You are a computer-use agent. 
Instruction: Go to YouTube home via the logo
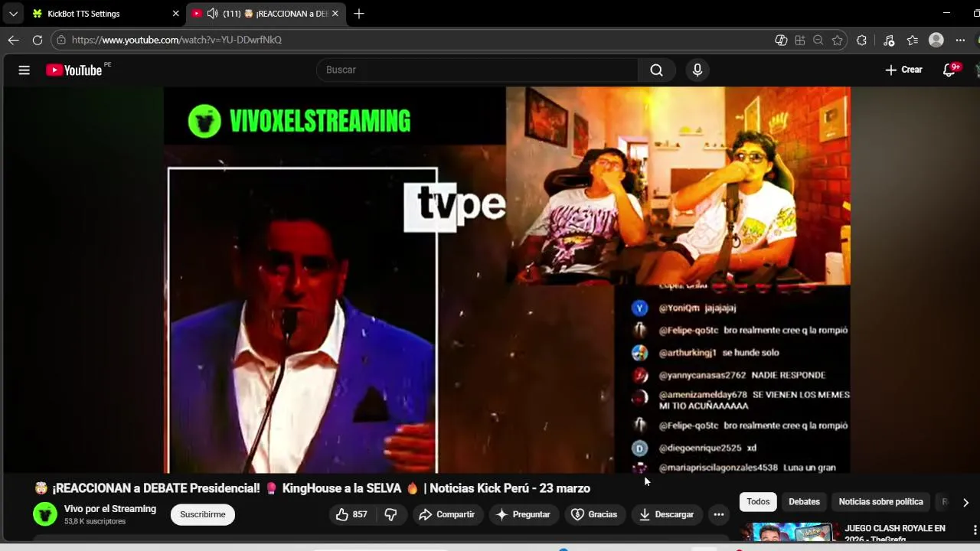(x=73, y=70)
